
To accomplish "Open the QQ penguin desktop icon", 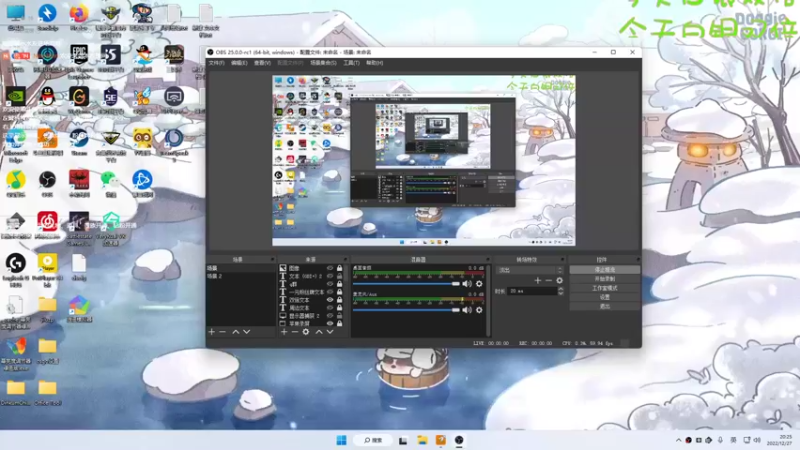I will [47, 100].
